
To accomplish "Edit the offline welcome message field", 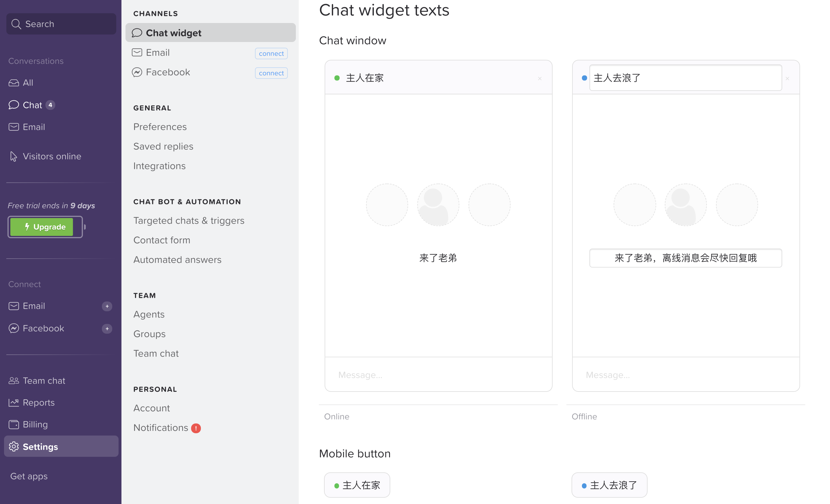I will [685, 258].
